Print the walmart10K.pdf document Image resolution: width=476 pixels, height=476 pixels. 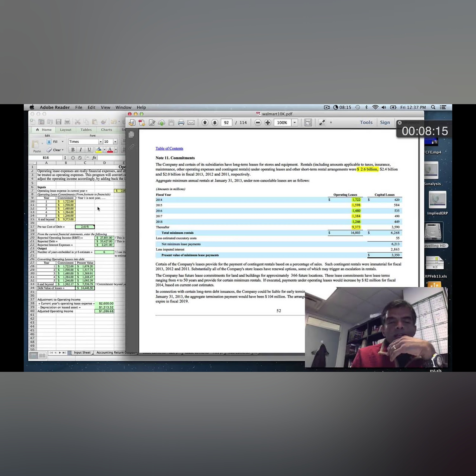pos(181,122)
